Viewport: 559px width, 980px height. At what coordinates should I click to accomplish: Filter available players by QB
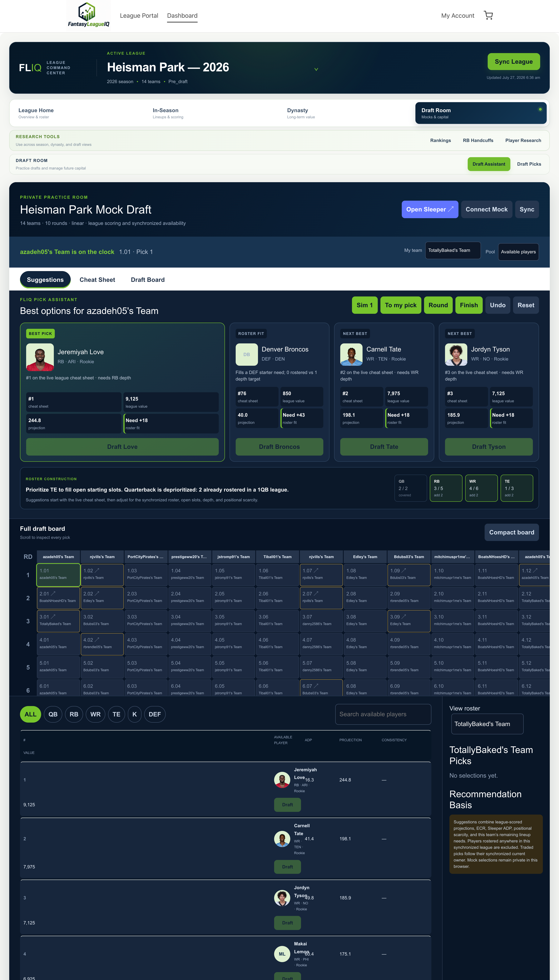53,715
